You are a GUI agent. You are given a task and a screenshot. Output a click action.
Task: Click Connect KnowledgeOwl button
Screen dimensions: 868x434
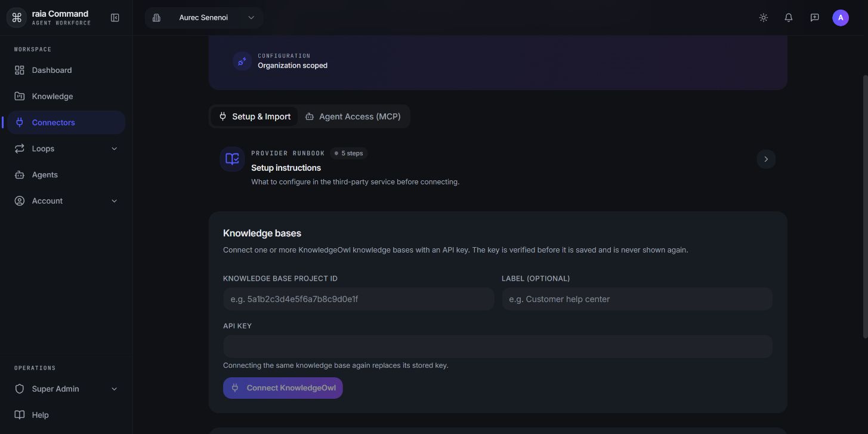click(283, 388)
